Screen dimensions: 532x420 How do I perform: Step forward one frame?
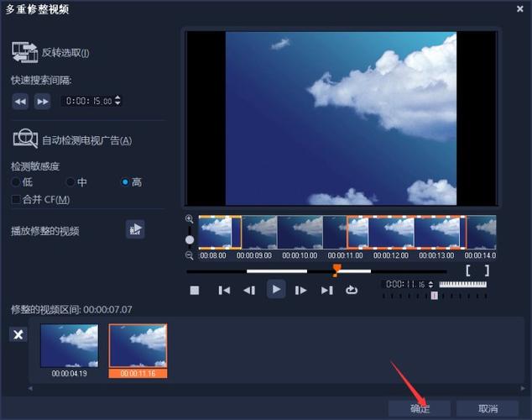(300, 291)
